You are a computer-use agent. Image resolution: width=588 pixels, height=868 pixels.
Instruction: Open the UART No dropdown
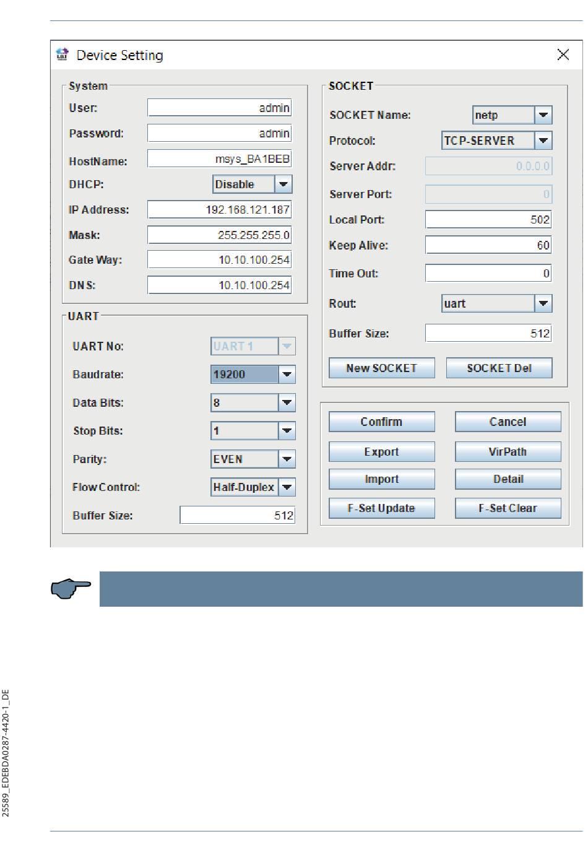click(253, 346)
